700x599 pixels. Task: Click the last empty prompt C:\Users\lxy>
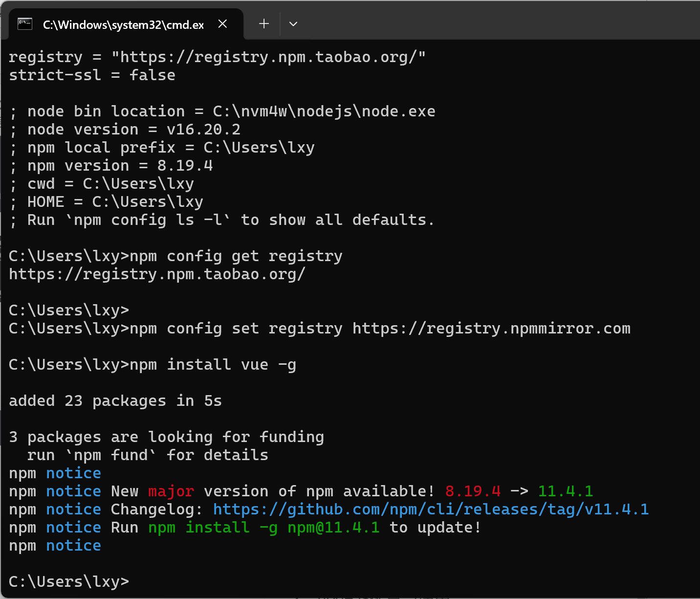[69, 582]
